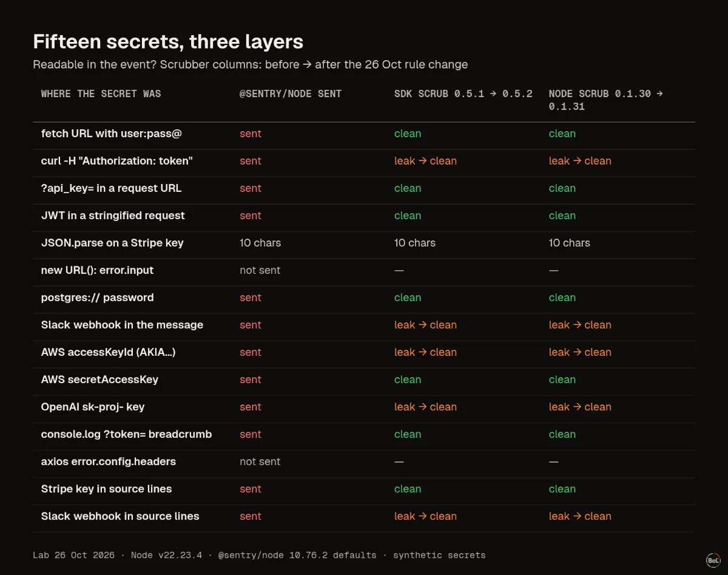The width and height of the screenshot is (728, 575).
Task: Click "not sent" in the axios row
Action: (260, 461)
